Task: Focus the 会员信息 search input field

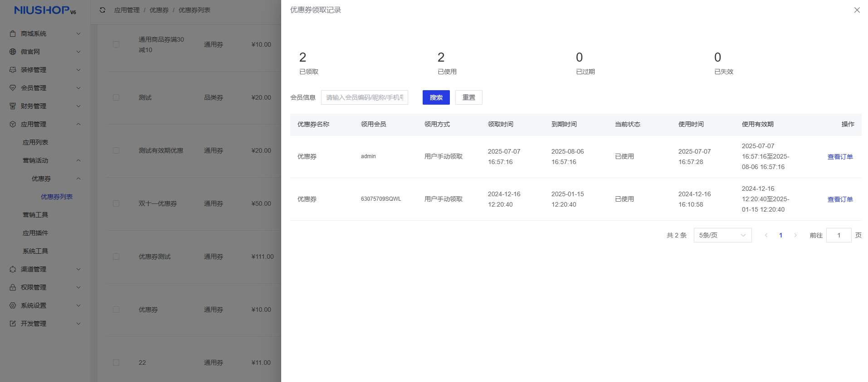Action: (x=364, y=97)
